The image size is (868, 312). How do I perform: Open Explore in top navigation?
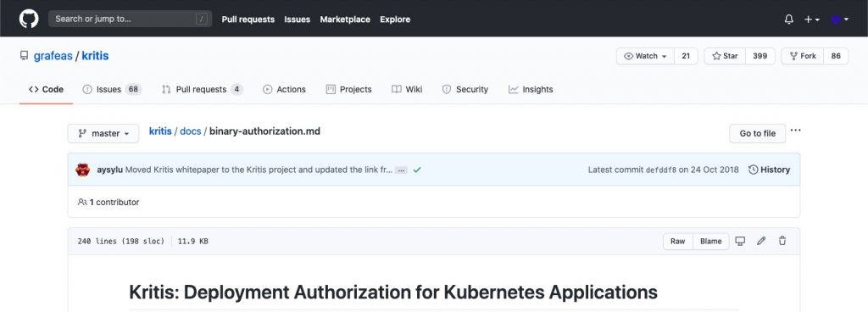click(395, 19)
